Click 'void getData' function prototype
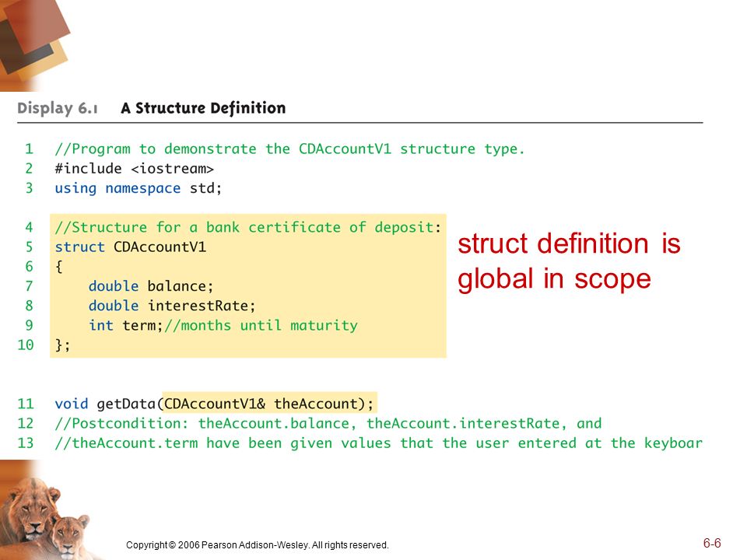Image resolution: width=747 pixels, height=560 pixels. 214,404
